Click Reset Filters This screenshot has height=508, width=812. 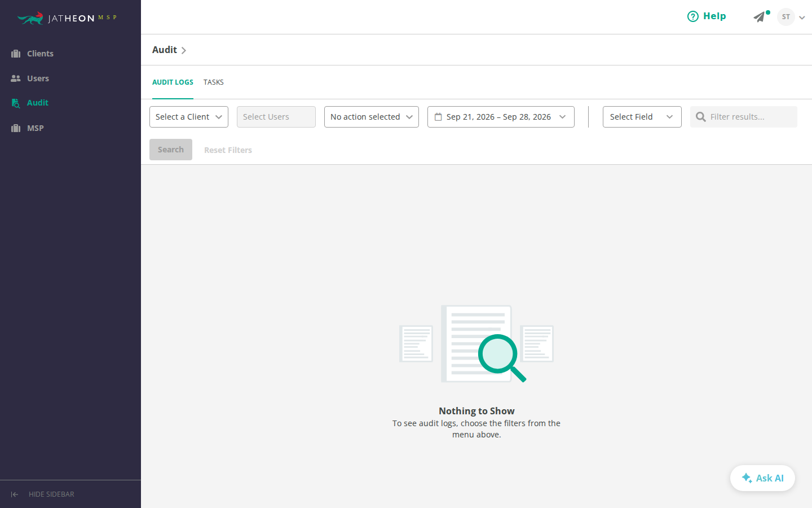pos(228,150)
